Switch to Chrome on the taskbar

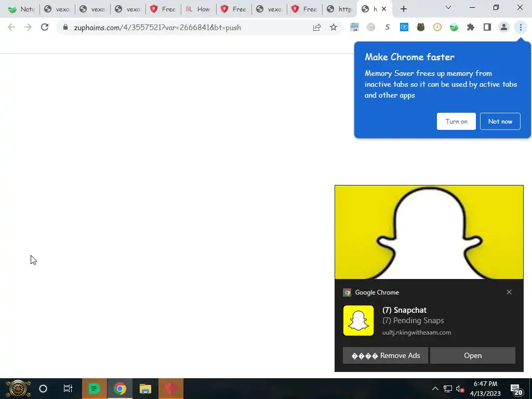(120, 389)
